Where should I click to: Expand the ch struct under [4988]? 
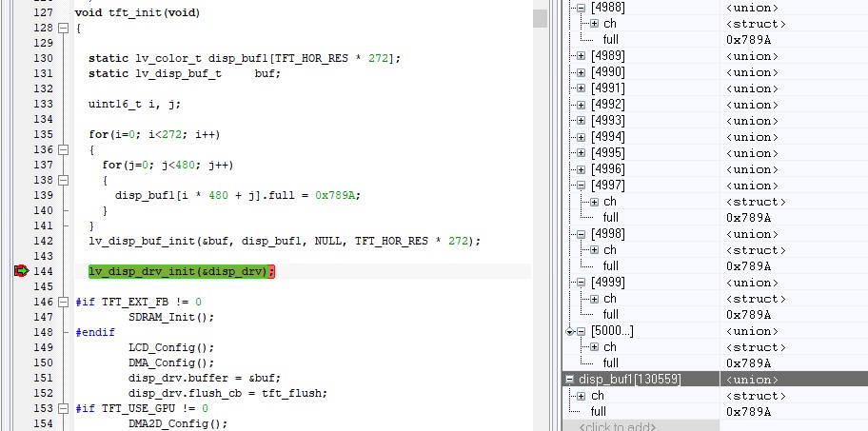coord(594,24)
